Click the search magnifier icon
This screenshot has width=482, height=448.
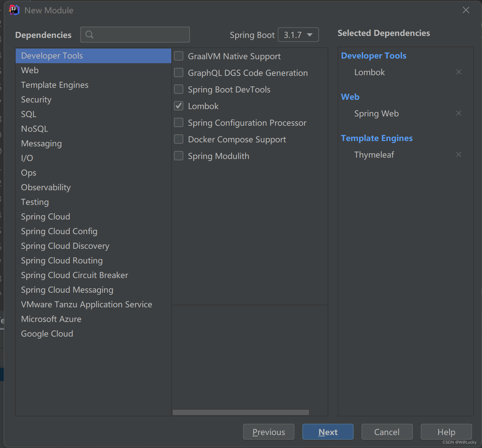click(x=89, y=35)
